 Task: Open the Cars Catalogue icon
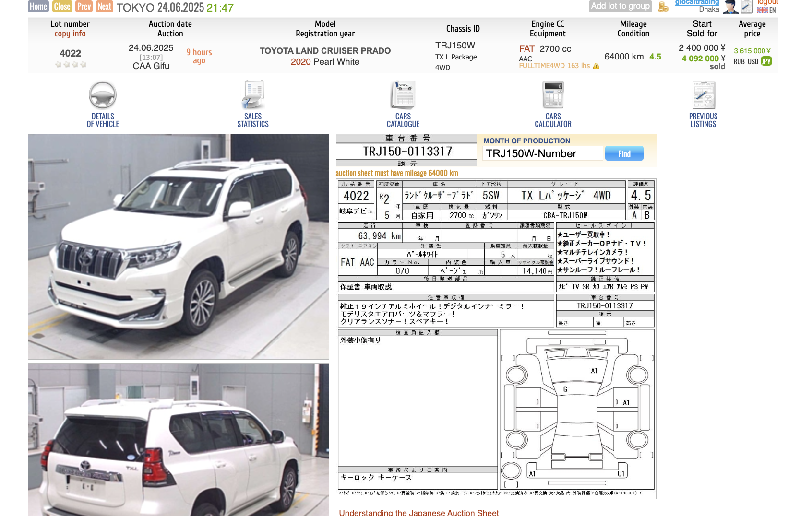tap(403, 95)
